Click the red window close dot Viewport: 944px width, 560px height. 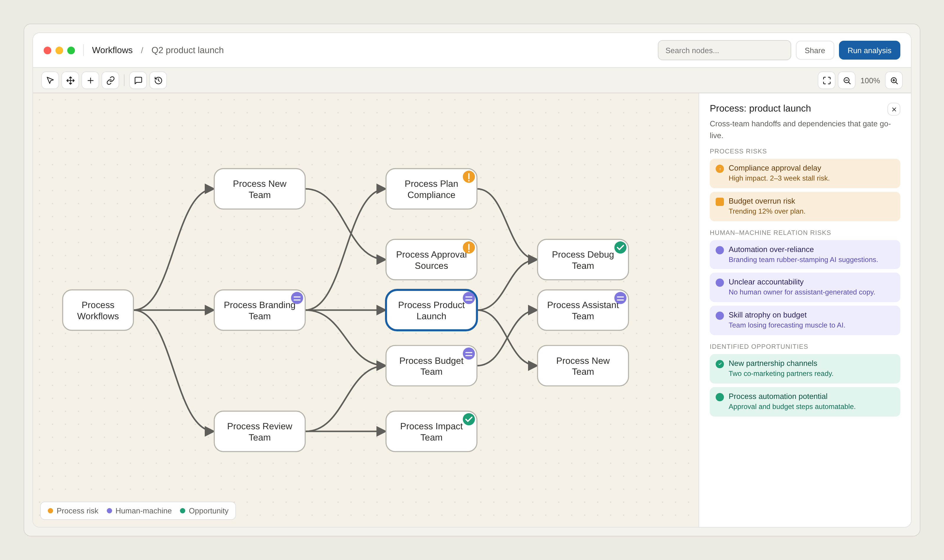(x=47, y=50)
